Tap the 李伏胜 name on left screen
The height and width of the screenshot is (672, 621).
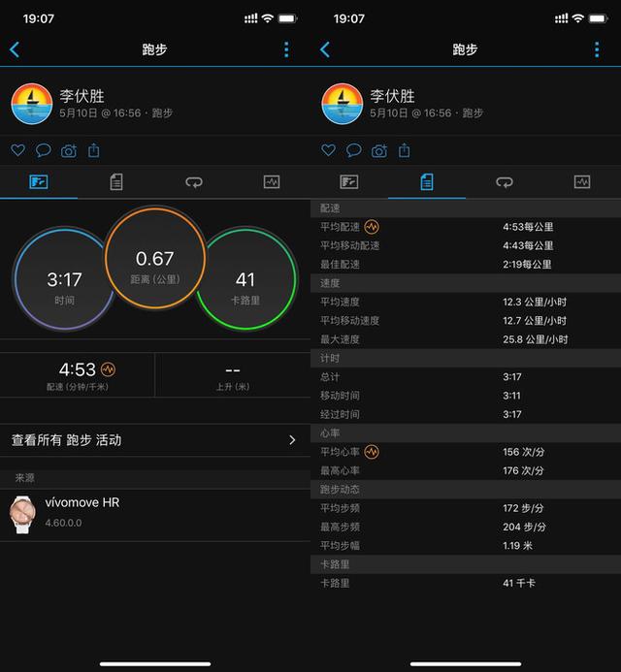(82, 96)
